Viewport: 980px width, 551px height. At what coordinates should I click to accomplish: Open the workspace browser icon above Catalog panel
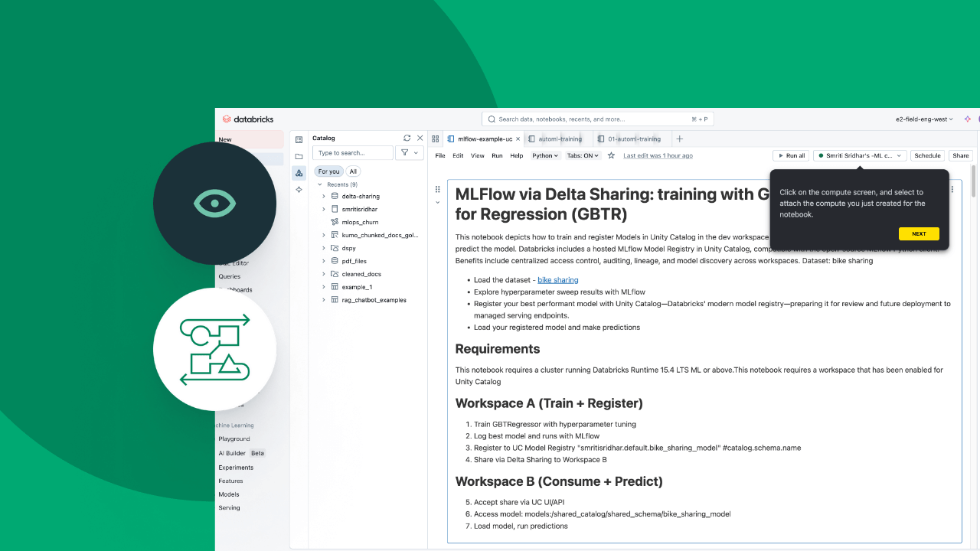point(299,139)
